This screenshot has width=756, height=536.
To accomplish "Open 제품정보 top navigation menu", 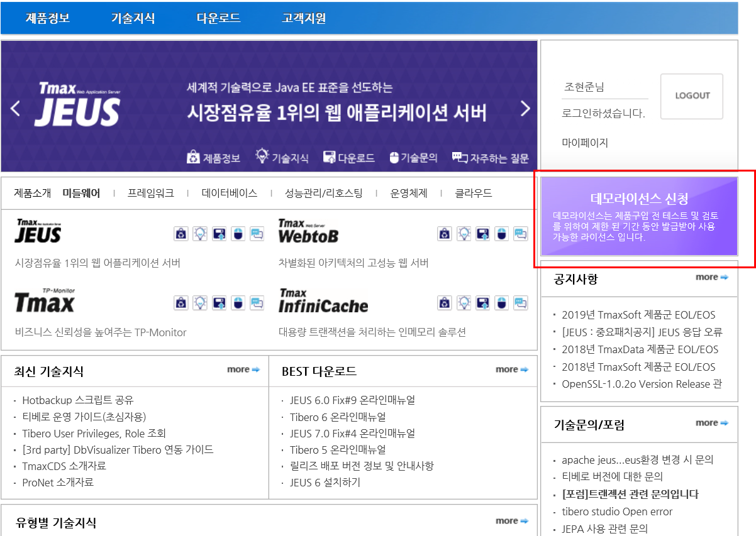I will [x=48, y=18].
